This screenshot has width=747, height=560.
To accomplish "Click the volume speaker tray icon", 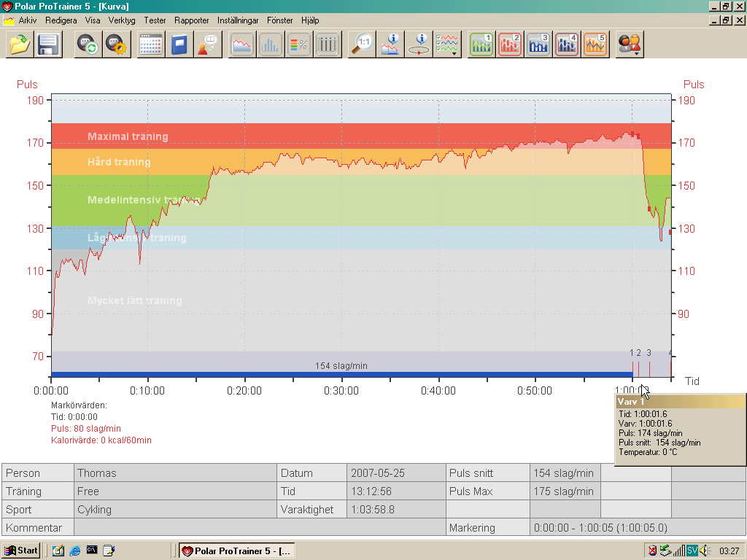I will pos(705,551).
